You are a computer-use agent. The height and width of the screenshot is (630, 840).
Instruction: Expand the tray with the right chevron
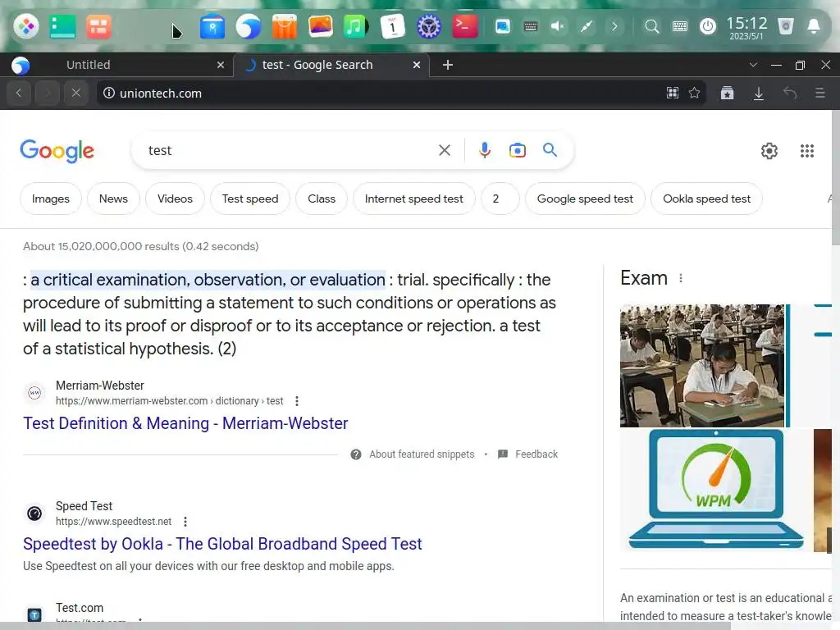point(614,26)
